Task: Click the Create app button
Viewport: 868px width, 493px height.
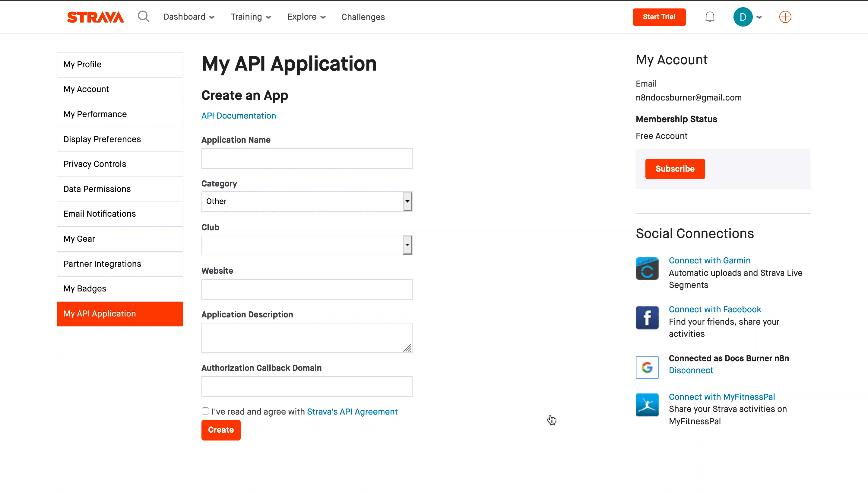Action: (220, 429)
